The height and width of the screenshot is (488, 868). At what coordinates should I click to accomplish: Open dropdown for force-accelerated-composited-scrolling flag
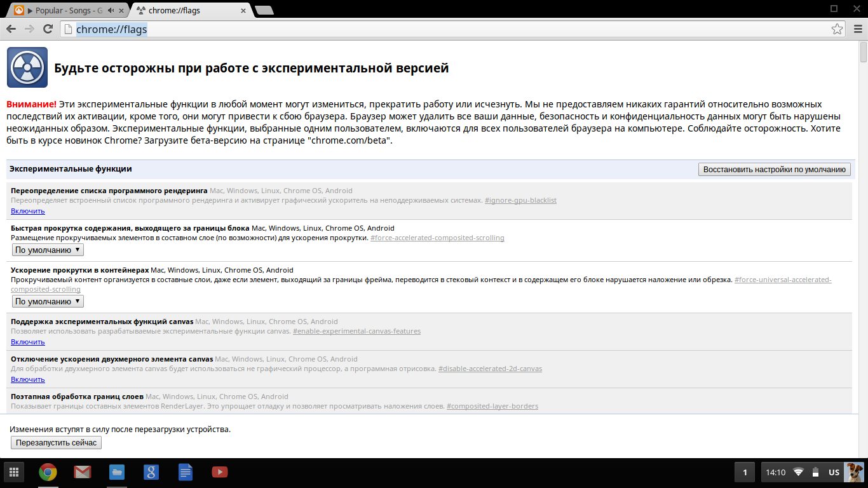[x=48, y=250]
